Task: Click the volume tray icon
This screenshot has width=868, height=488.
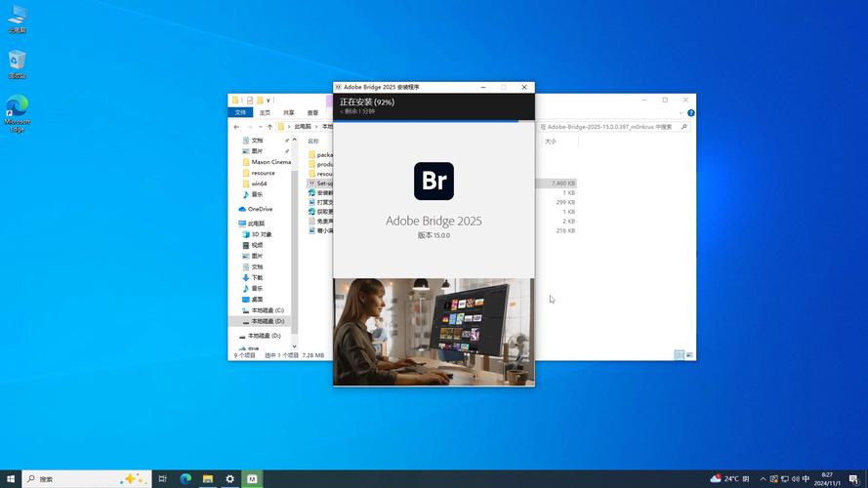Action: pyautogui.click(x=796, y=478)
